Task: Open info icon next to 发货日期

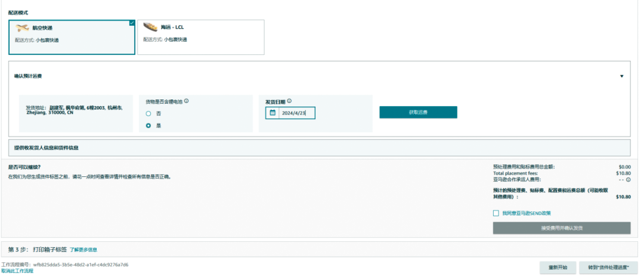Action: pos(289,101)
